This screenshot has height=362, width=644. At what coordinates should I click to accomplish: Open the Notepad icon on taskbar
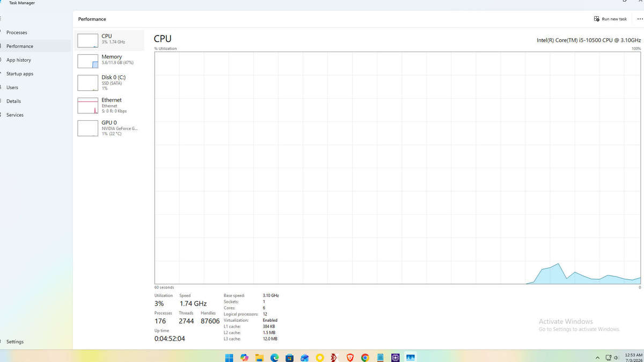coord(380,357)
